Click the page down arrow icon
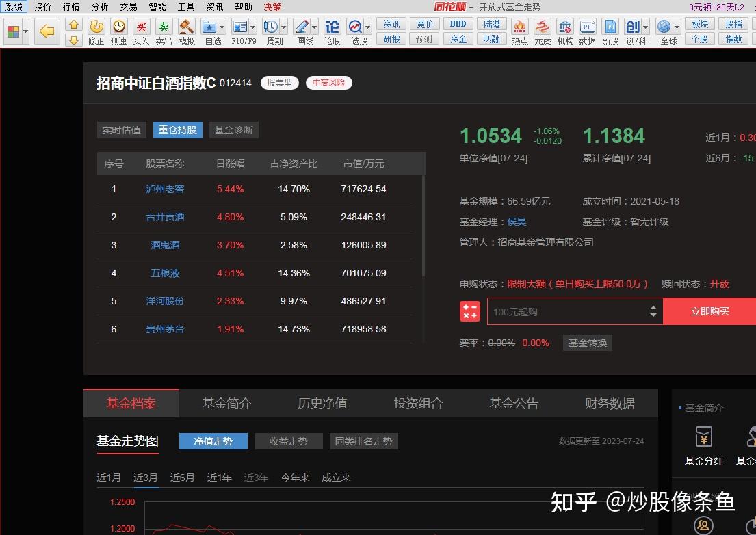 74,40
